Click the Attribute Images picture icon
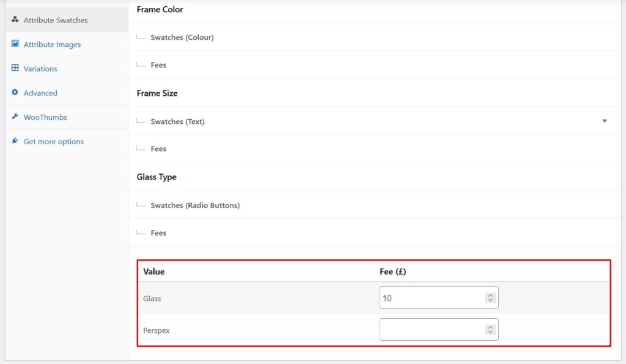The image size is (626, 364). [x=15, y=44]
